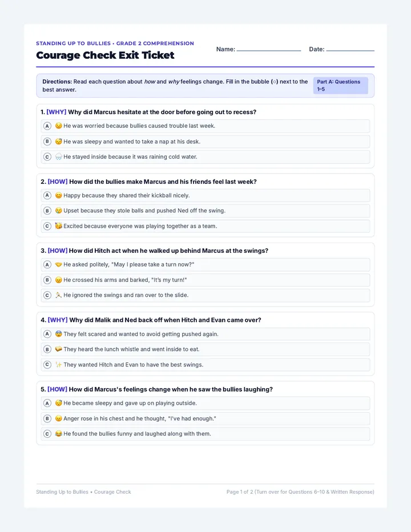Click the 'Directions:' instruction text

(x=175, y=86)
